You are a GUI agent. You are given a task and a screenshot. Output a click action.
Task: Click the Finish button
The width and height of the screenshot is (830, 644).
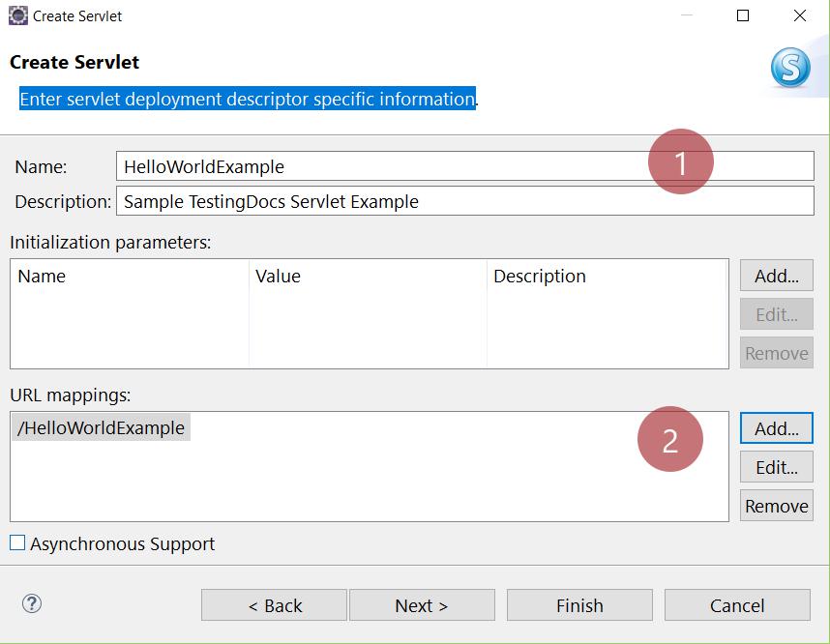[578, 604]
